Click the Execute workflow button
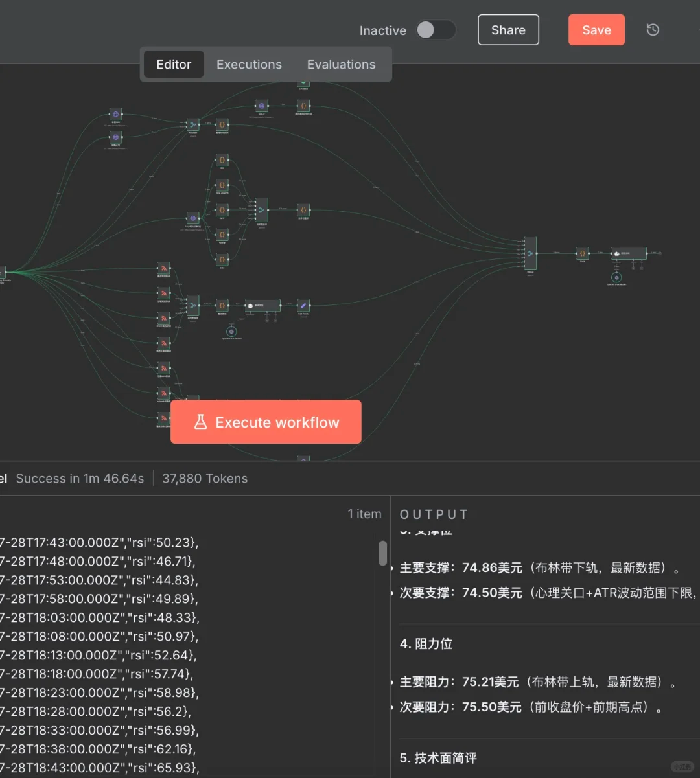The width and height of the screenshot is (700, 778). 266,422
